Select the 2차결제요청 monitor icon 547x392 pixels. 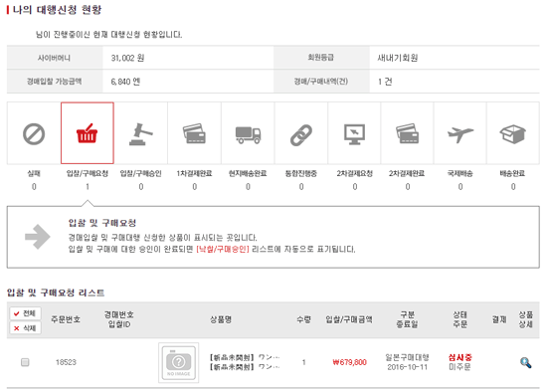pyautogui.click(x=354, y=133)
